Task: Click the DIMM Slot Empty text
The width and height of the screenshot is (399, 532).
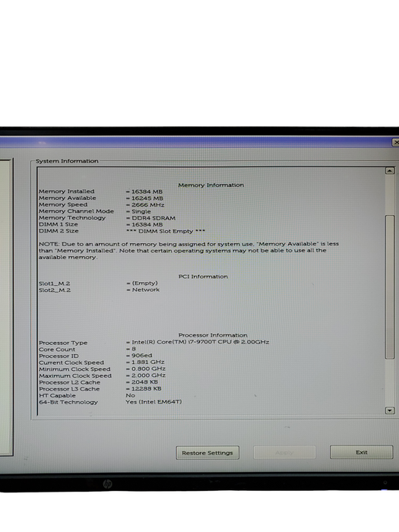Action: (x=166, y=231)
